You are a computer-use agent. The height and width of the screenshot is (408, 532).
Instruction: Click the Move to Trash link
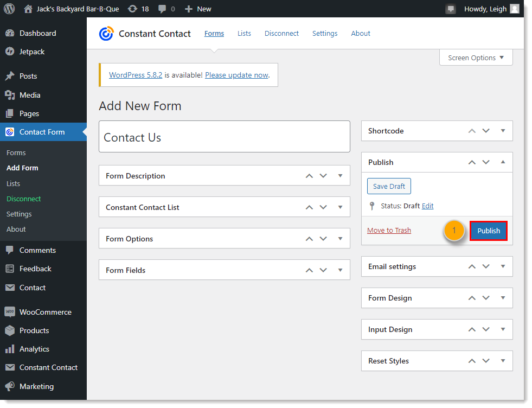(x=389, y=230)
